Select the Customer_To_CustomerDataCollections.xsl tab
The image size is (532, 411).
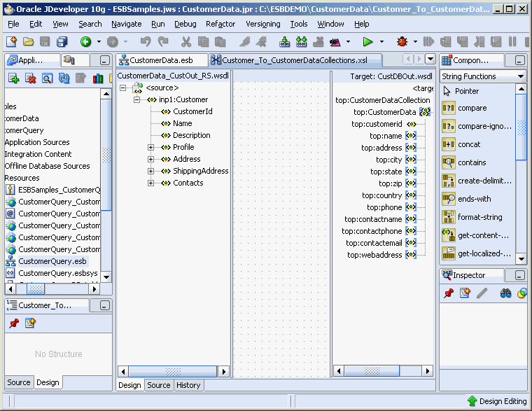click(x=295, y=60)
